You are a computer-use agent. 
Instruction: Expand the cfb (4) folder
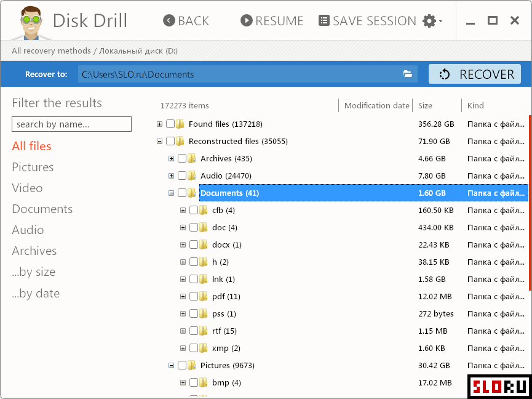point(183,211)
